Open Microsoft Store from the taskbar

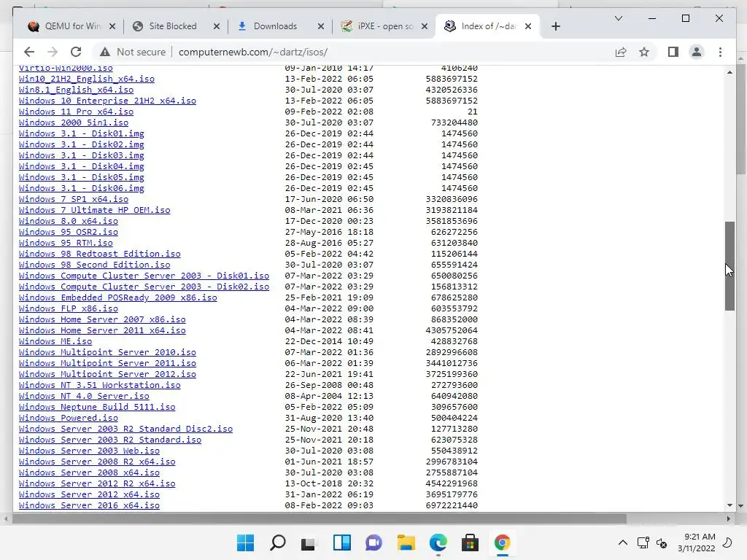coord(471,542)
